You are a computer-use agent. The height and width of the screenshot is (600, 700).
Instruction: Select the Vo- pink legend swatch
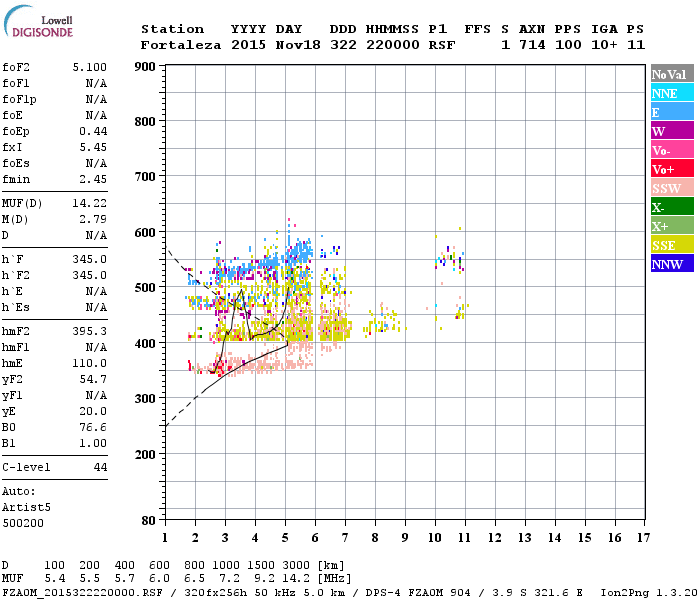[x=672, y=149]
